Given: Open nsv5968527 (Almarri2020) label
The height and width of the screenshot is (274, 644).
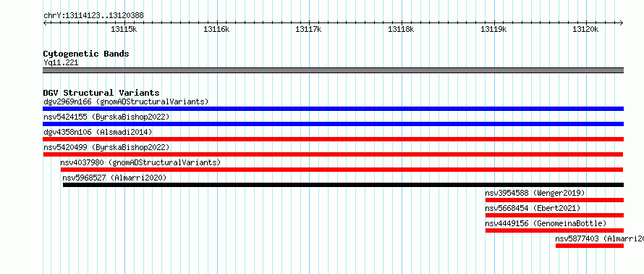Looking at the screenshot, I should pos(114,178).
